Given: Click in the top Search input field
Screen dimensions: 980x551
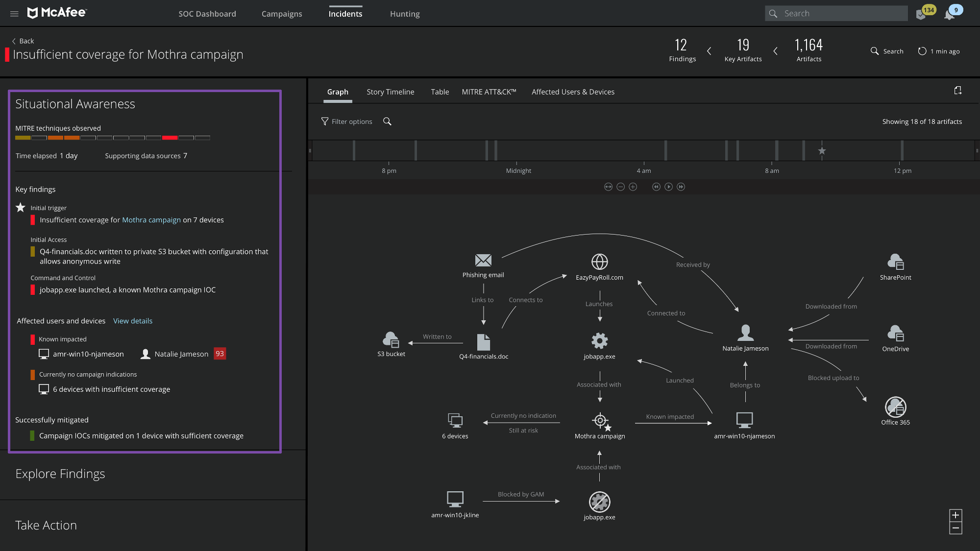Looking at the screenshot, I should pos(836,14).
